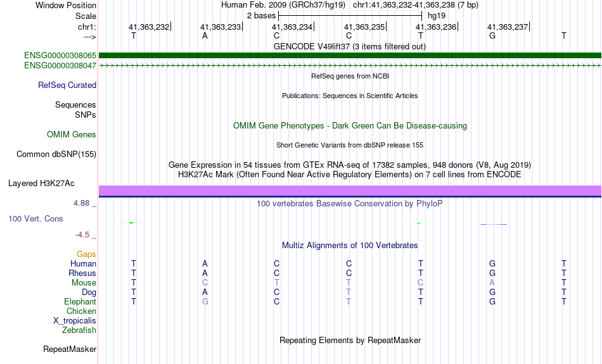Click the Elephant species label

pyautogui.click(x=80, y=302)
